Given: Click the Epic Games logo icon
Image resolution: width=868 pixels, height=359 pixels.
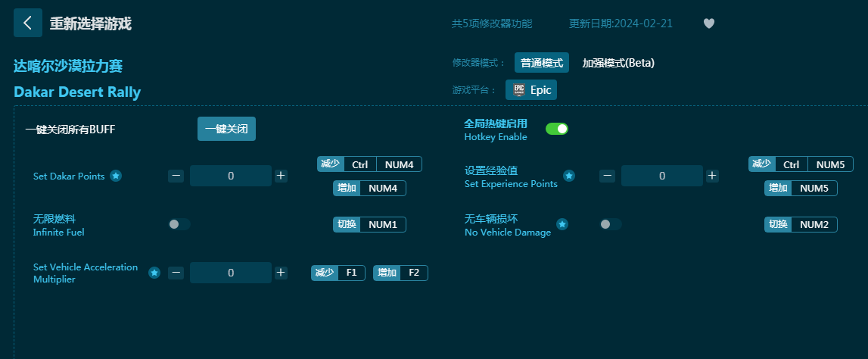Looking at the screenshot, I should tap(518, 89).
